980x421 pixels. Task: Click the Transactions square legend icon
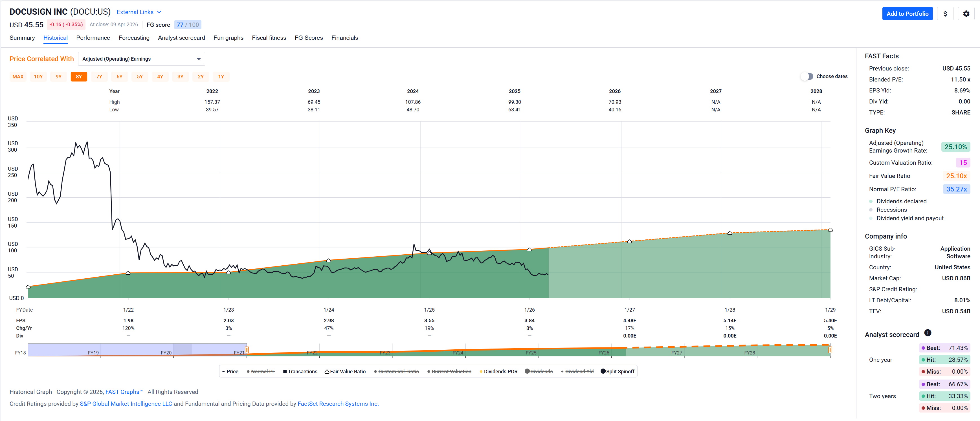click(x=285, y=372)
